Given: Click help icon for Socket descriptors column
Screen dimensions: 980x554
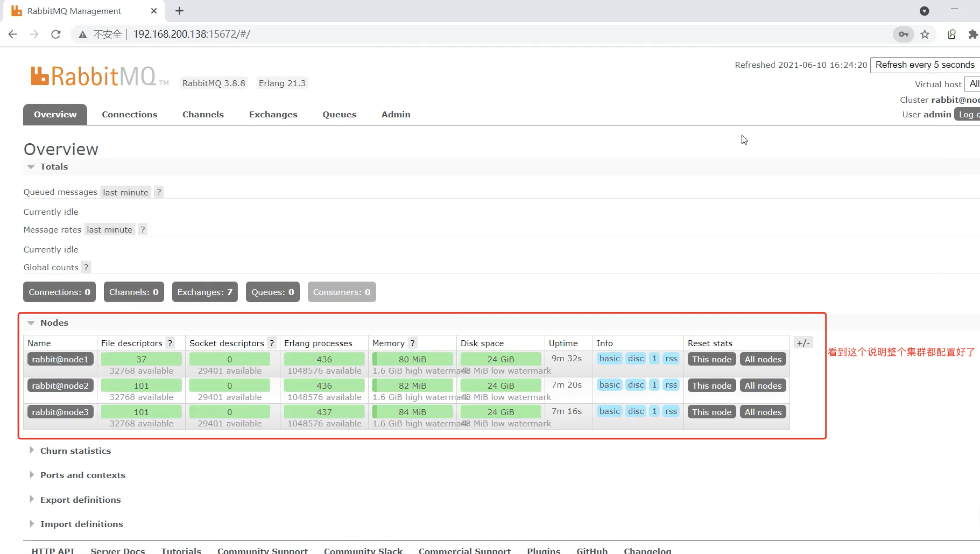Looking at the screenshot, I should click(x=272, y=343).
